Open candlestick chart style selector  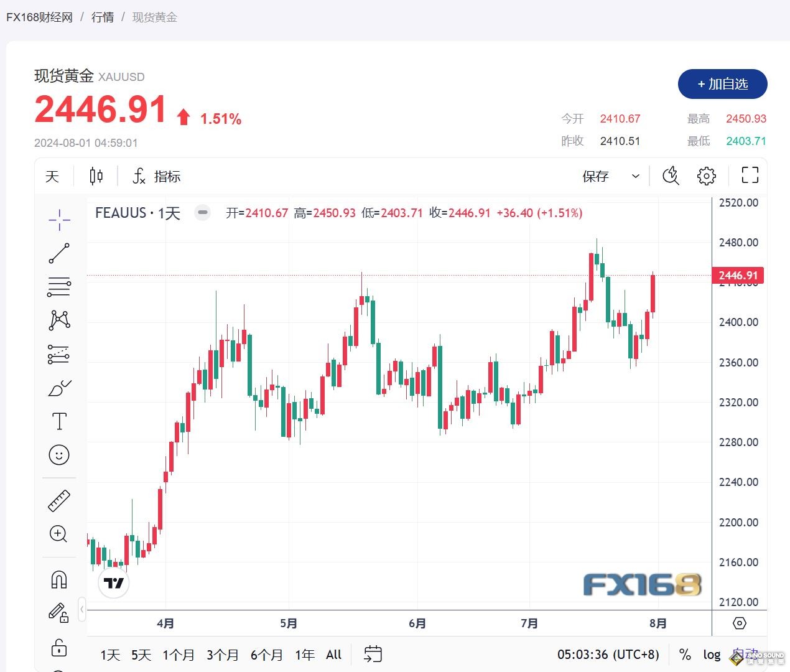(96, 176)
